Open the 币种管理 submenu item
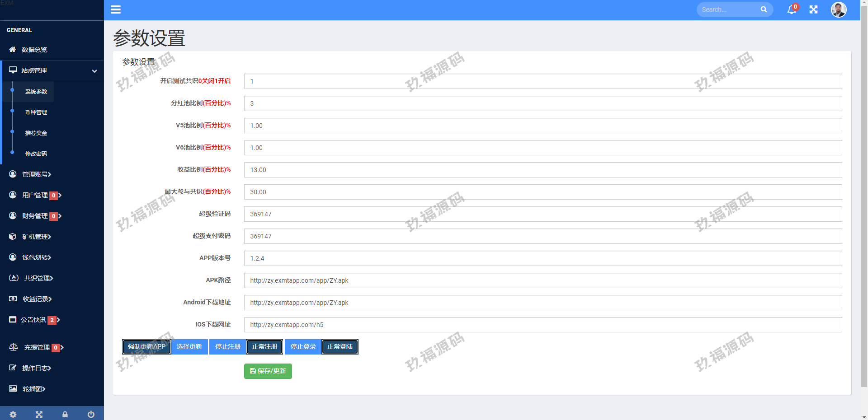868x420 pixels. point(36,112)
